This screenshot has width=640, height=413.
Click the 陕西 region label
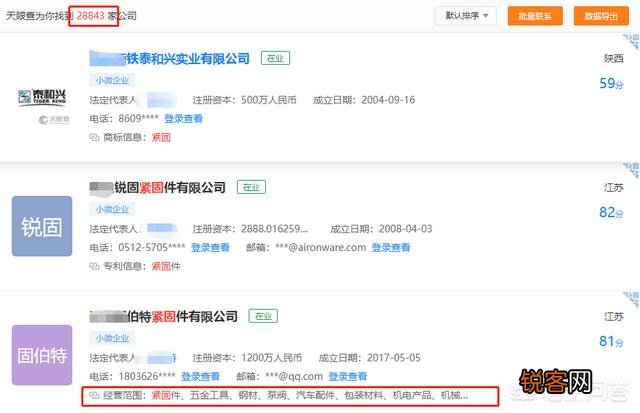tap(614, 59)
